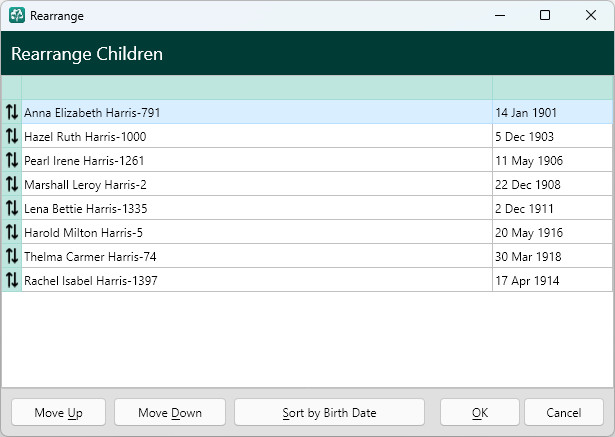Viewport: 615px width, 437px height.
Task: Select the name Anna Elizabeth Harris-791
Action: coord(92,113)
